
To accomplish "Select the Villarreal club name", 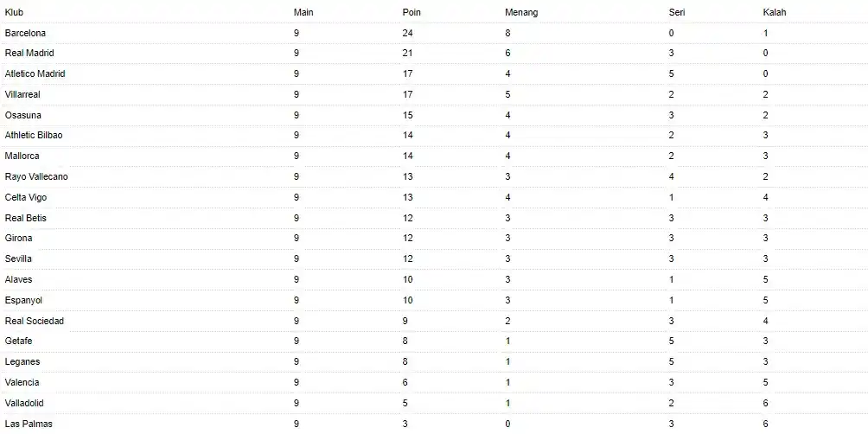I will [x=23, y=94].
